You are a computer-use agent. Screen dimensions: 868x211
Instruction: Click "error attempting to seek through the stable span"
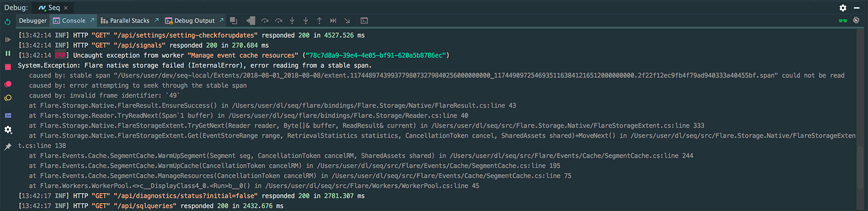pos(158,85)
